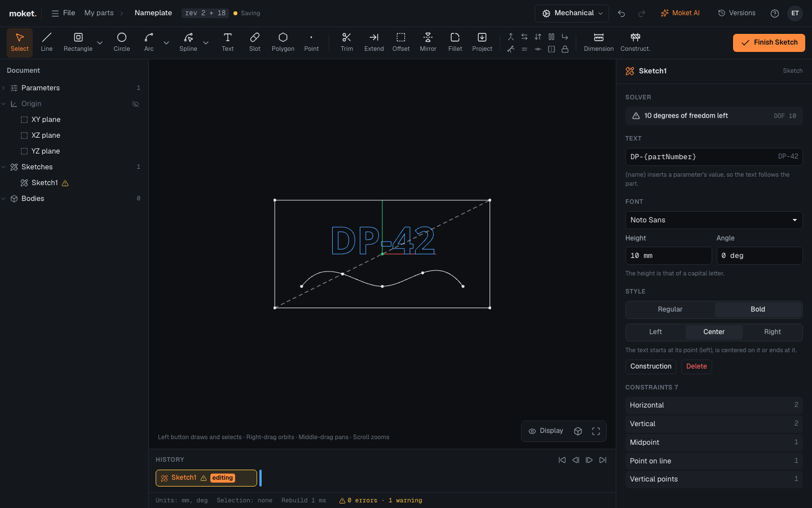
Task: Activate the Text tool
Action: (x=228, y=42)
